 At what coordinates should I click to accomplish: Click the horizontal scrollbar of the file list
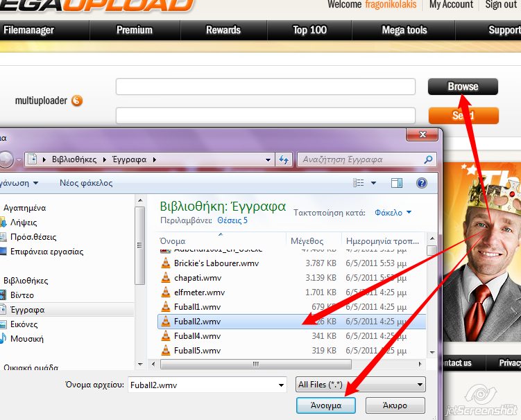255,365
